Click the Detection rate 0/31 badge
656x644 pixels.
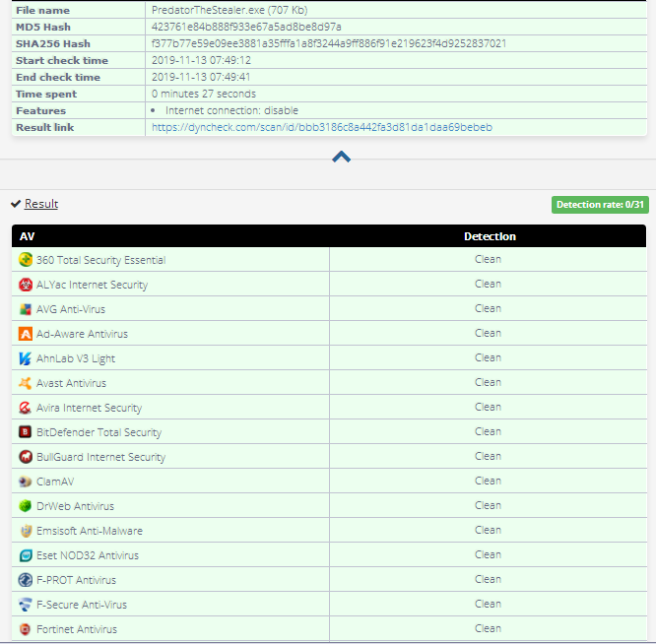(600, 205)
